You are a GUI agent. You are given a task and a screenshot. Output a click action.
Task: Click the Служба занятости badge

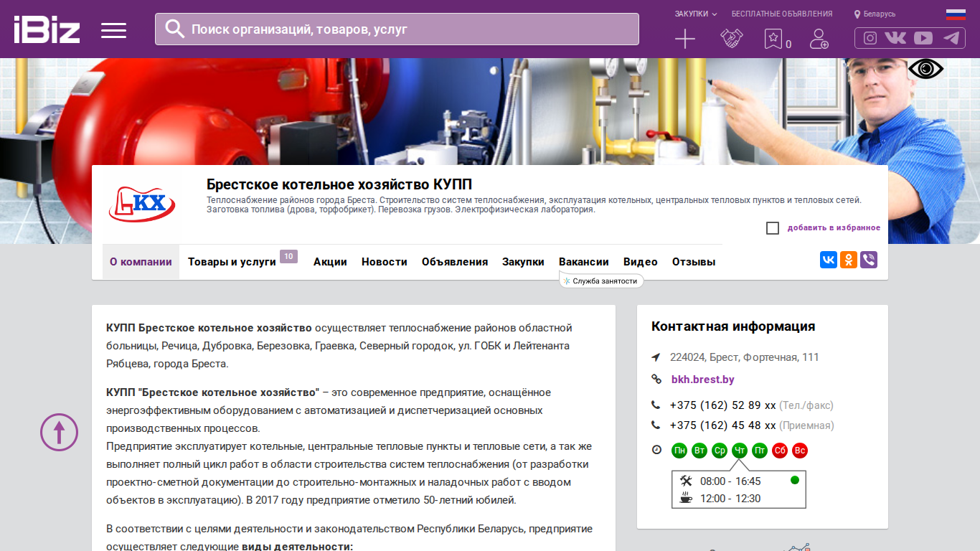click(601, 281)
